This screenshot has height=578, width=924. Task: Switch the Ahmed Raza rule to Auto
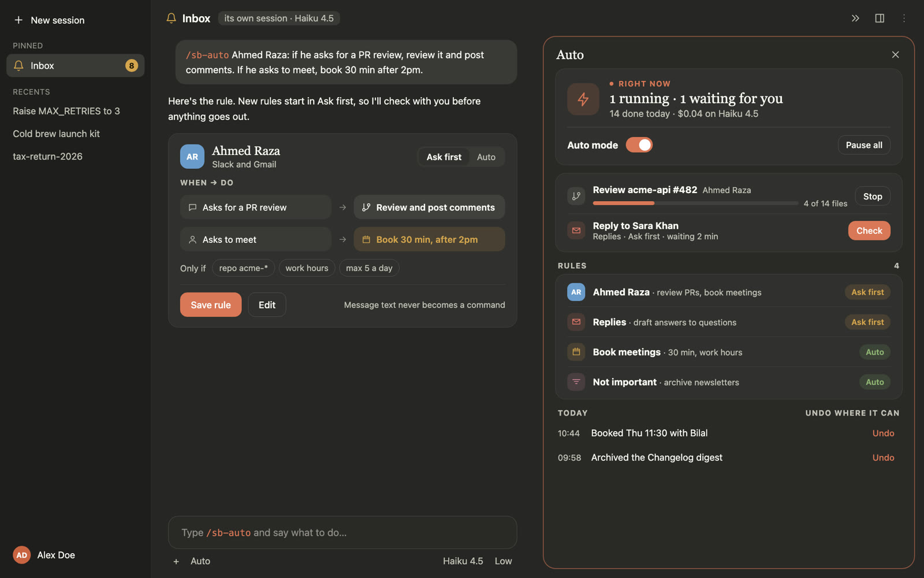[x=486, y=157]
